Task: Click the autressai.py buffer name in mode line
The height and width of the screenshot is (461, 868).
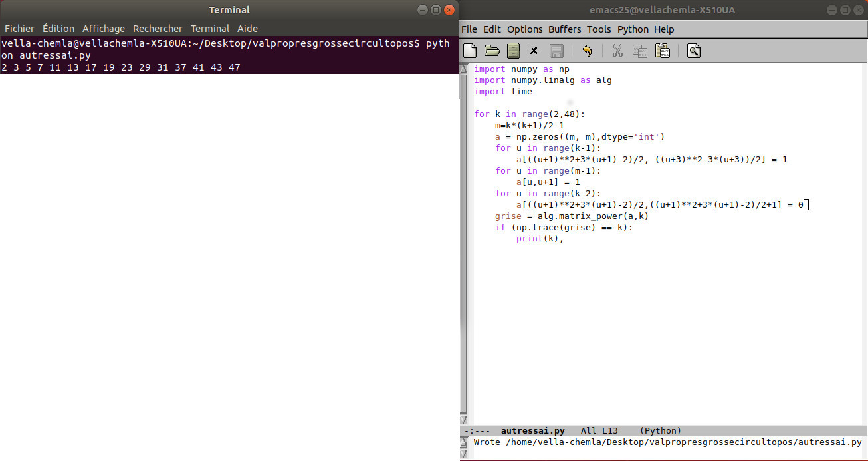Action: tap(532, 431)
